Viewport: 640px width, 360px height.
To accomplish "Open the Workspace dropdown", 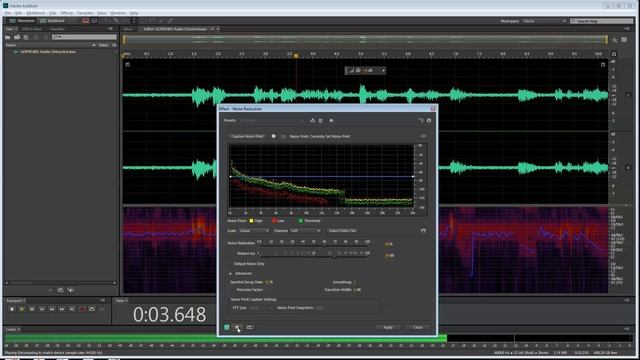I will pos(544,21).
